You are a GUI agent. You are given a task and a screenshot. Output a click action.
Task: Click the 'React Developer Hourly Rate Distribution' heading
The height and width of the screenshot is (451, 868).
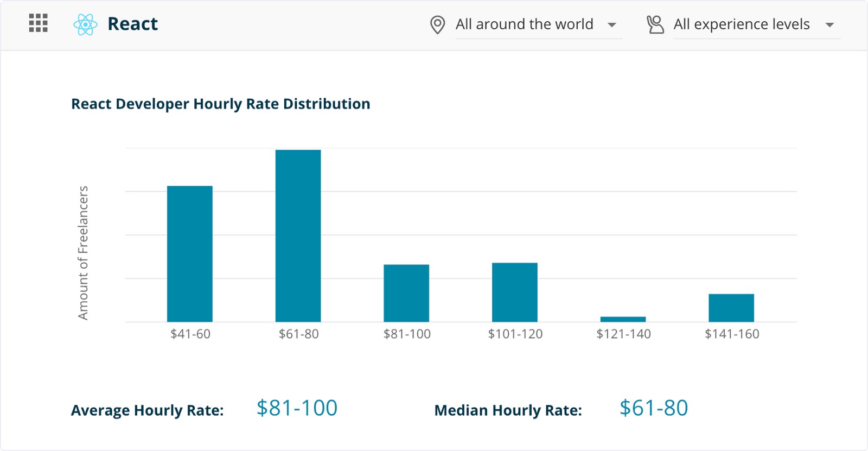(221, 104)
